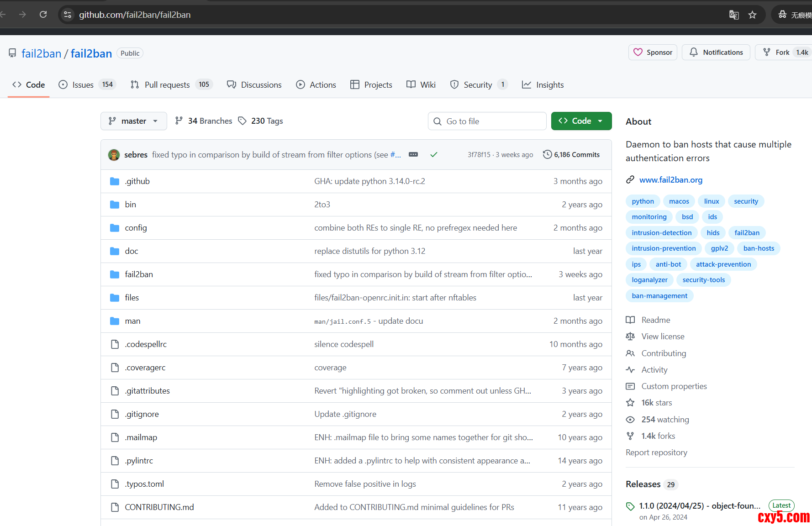Image resolution: width=812 pixels, height=526 pixels.
Task: Fork the repository
Action: tap(776, 53)
